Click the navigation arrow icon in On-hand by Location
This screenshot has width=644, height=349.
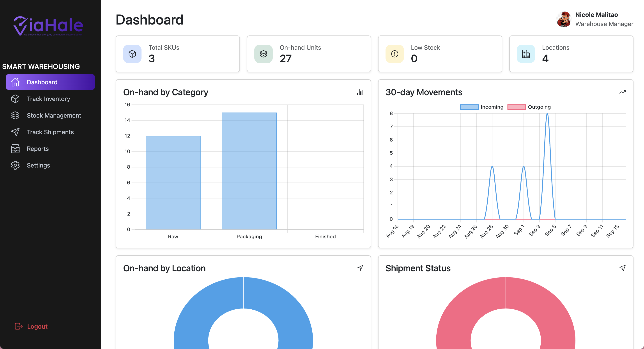(360, 268)
